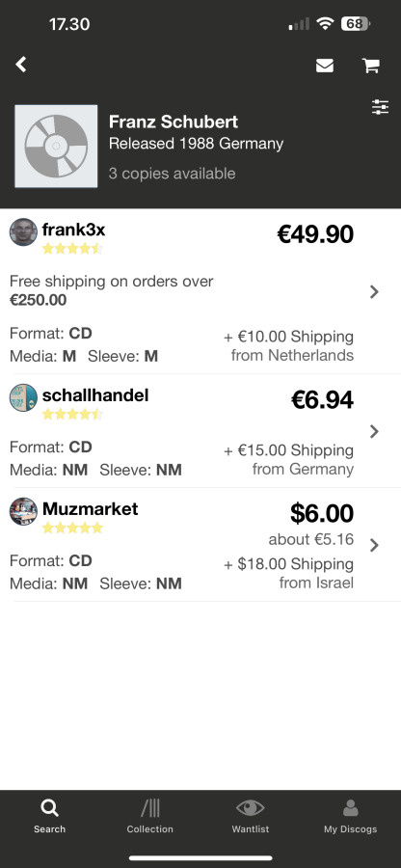Tap frank3x seller avatar

(x=23, y=231)
